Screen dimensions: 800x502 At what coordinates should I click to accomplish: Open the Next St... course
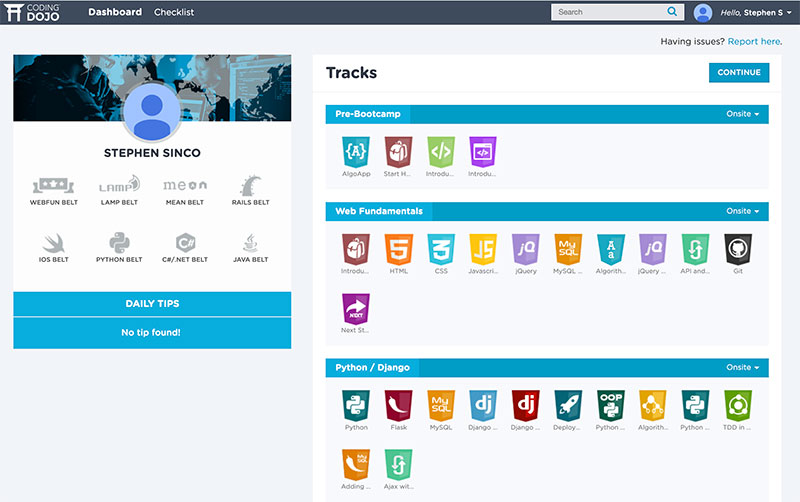tap(356, 309)
